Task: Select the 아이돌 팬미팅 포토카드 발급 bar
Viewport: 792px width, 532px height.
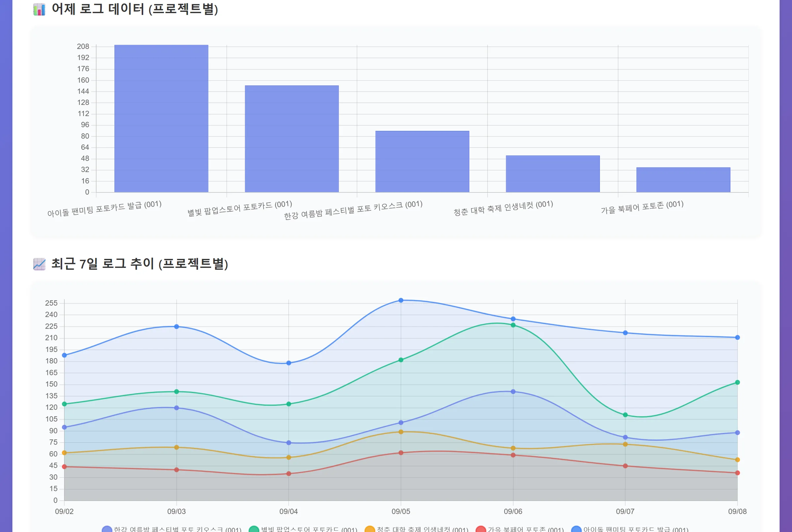Action: coord(161,118)
